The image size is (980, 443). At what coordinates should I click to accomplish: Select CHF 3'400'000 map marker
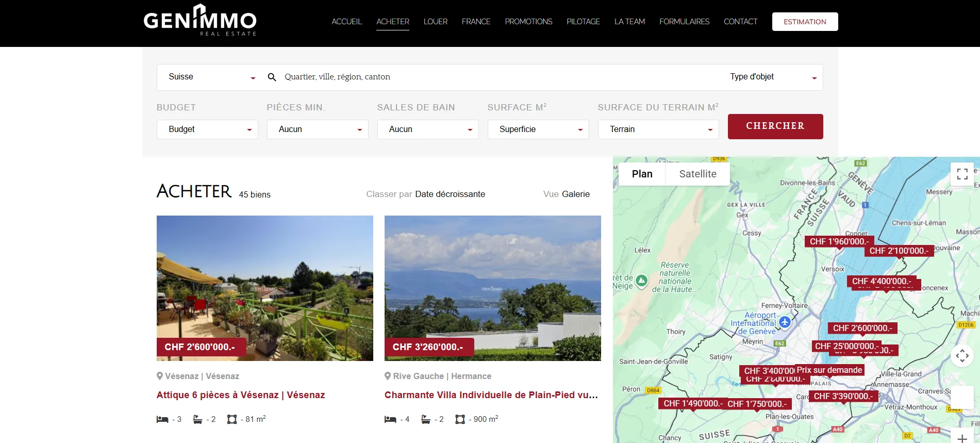point(767,371)
